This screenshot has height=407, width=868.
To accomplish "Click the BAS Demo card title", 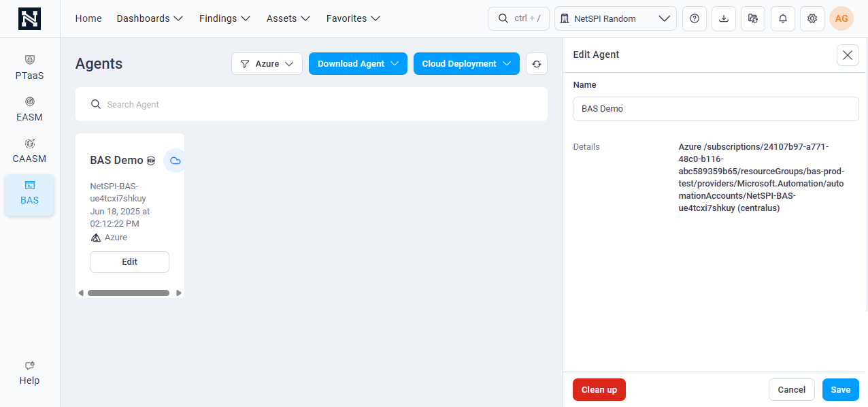I will click(x=117, y=161).
